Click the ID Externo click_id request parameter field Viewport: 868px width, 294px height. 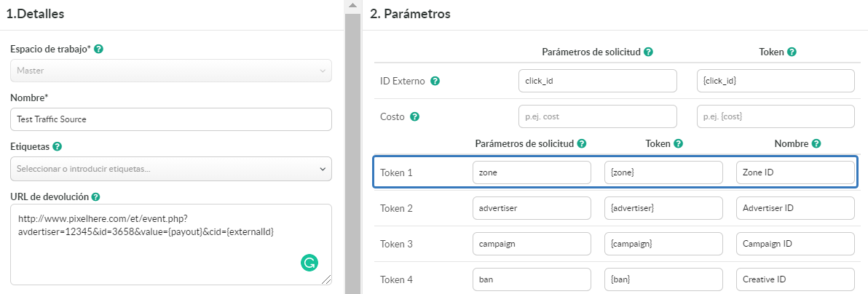598,81
